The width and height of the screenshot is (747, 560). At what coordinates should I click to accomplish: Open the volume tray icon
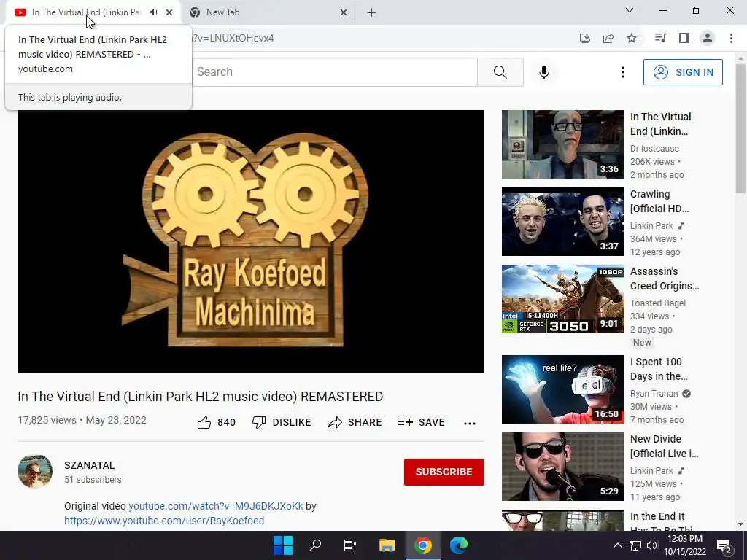[x=652, y=545]
